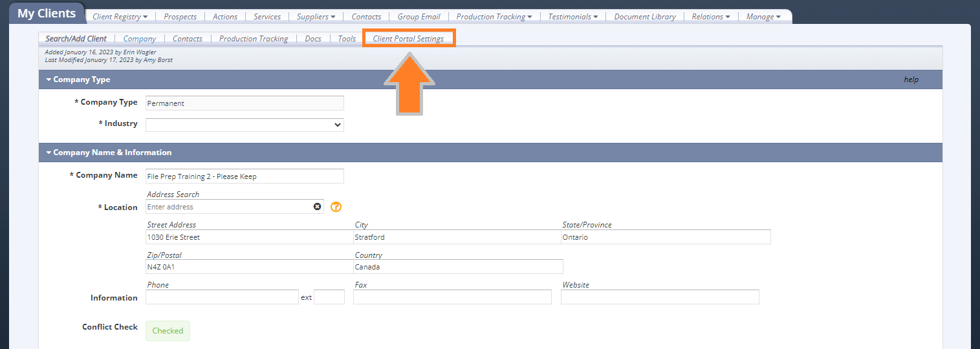Screen dimensions: 980x349
Task: Click the Zip/Postal field
Action: tap(249, 267)
